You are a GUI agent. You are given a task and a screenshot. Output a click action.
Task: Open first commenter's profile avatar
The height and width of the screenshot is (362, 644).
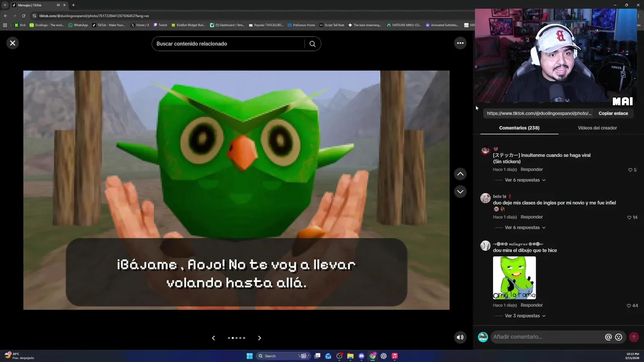pyautogui.click(x=486, y=150)
